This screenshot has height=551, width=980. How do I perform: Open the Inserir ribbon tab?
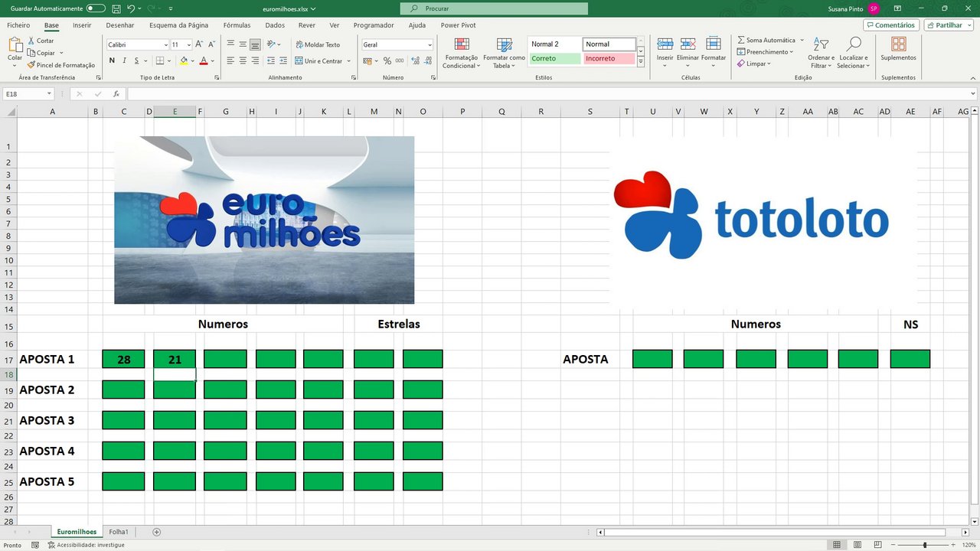pyautogui.click(x=82, y=25)
